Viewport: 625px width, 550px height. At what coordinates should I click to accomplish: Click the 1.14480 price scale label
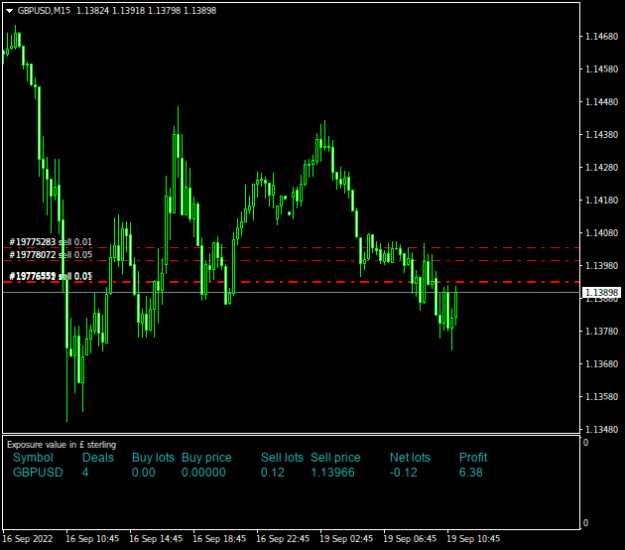point(601,102)
